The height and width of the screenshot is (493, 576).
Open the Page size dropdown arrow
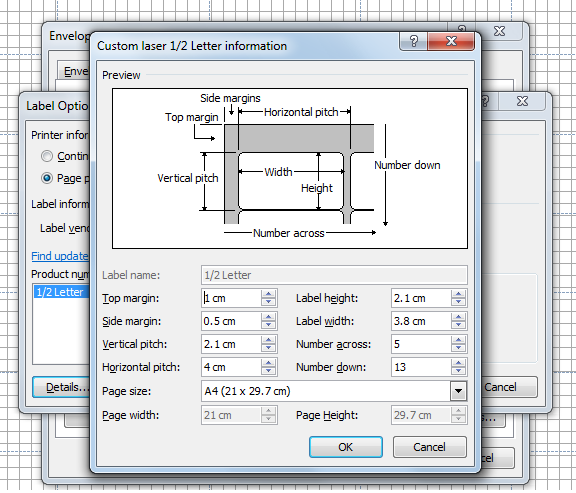458,391
